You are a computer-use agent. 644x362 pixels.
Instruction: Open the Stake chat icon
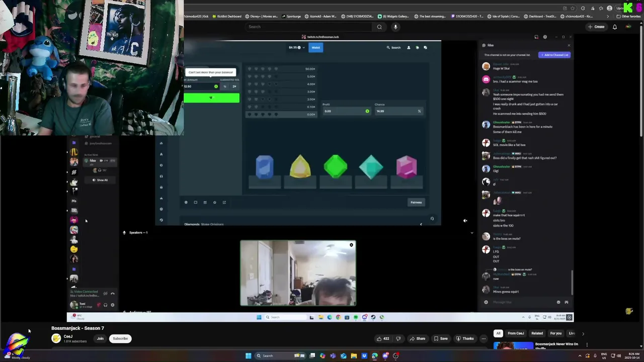point(425,47)
